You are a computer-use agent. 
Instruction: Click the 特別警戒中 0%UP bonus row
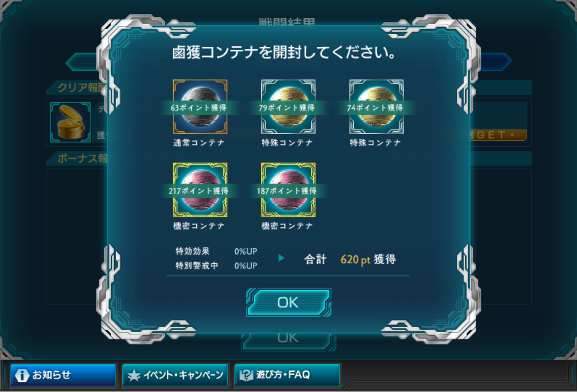click(x=216, y=266)
